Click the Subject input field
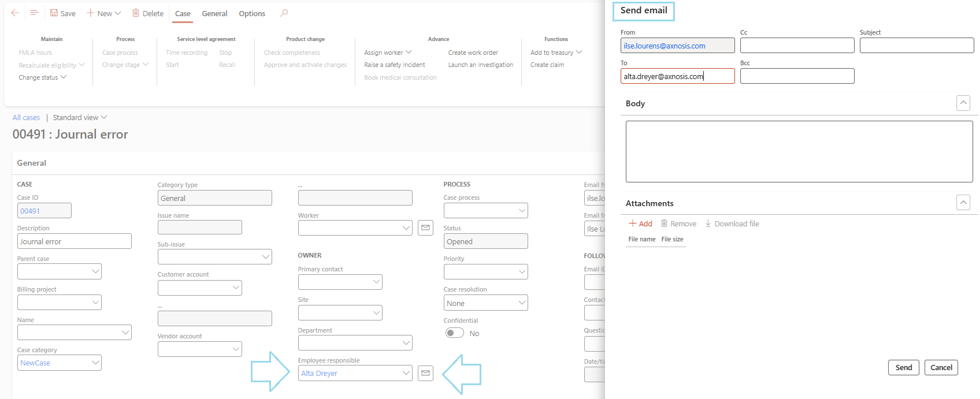Image resolution: width=980 pixels, height=399 pixels. click(x=916, y=46)
